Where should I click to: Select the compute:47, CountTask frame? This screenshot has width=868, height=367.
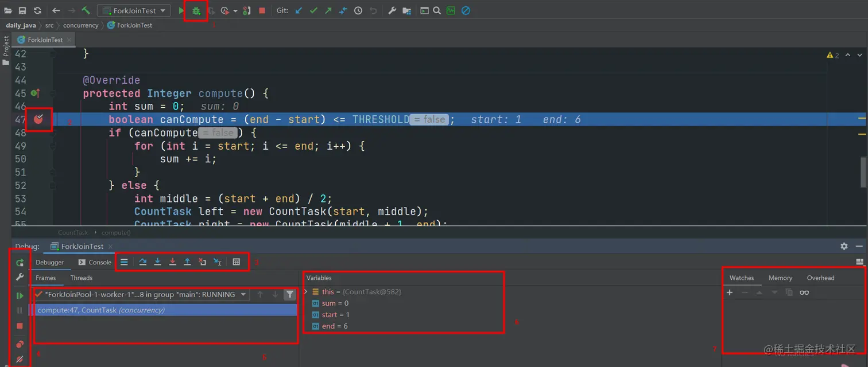[163, 310]
